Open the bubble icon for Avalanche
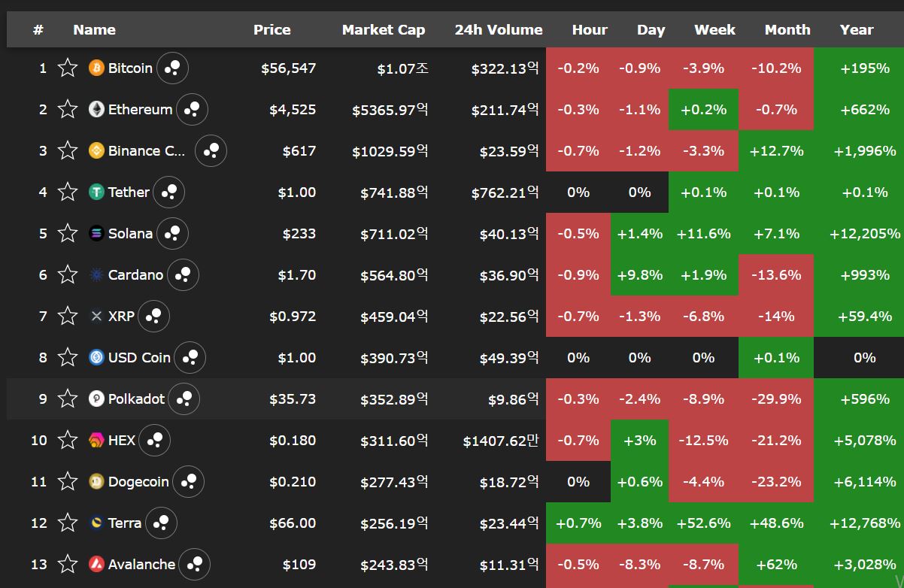The width and height of the screenshot is (904, 588). tap(195, 564)
